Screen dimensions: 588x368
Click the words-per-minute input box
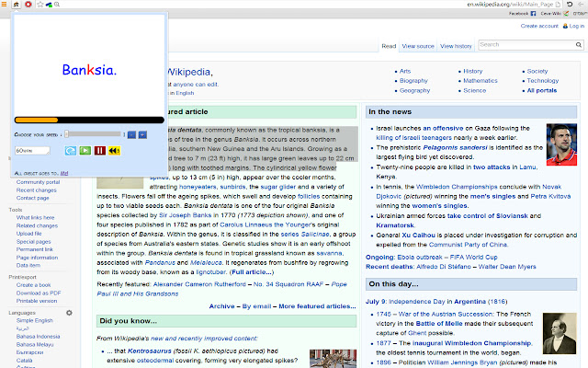pos(32,151)
